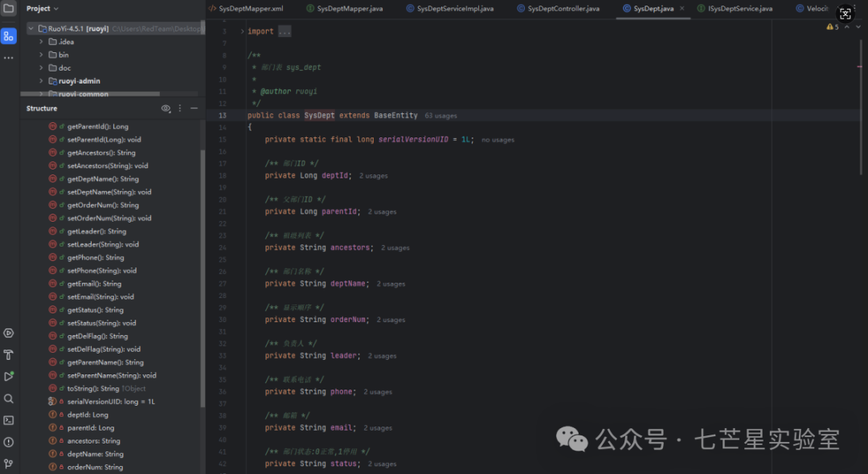Viewport: 868px width, 474px height.
Task: Close the SysDept.java tab
Action: tap(682, 8)
